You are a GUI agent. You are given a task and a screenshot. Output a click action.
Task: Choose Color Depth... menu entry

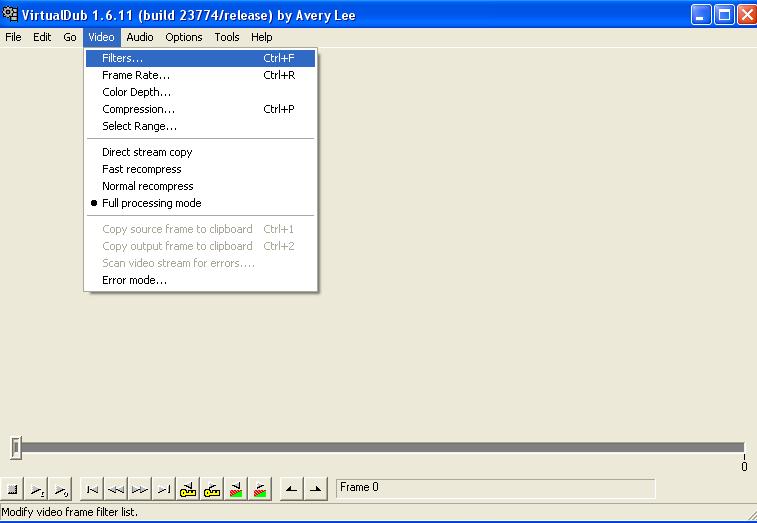(200, 92)
